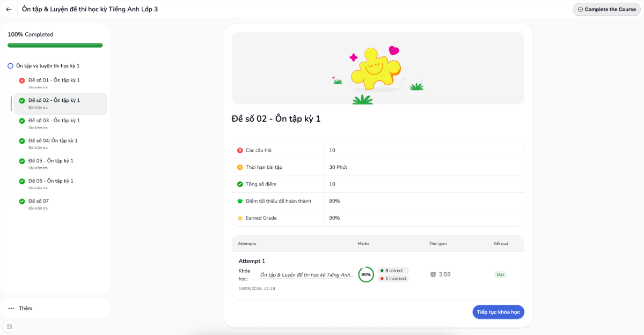Click the Marks column header
This screenshot has width=644, height=335.
coord(363,243)
